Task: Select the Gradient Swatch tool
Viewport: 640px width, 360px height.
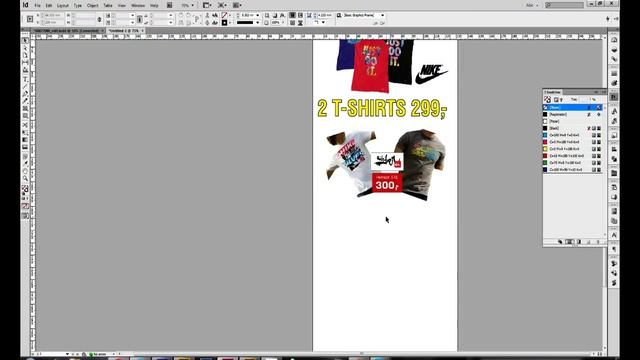Action: [x=25, y=140]
